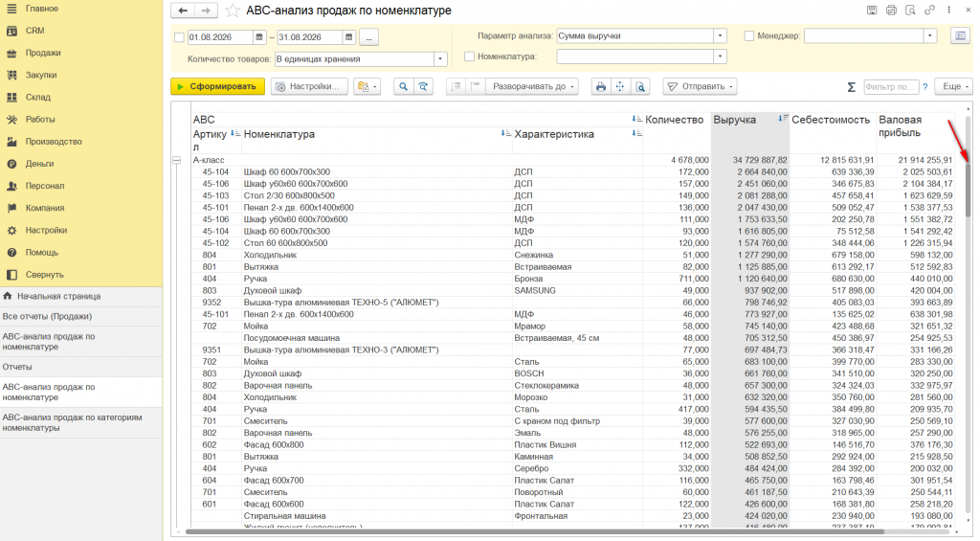Open Деньги section in sidebar

(39, 164)
